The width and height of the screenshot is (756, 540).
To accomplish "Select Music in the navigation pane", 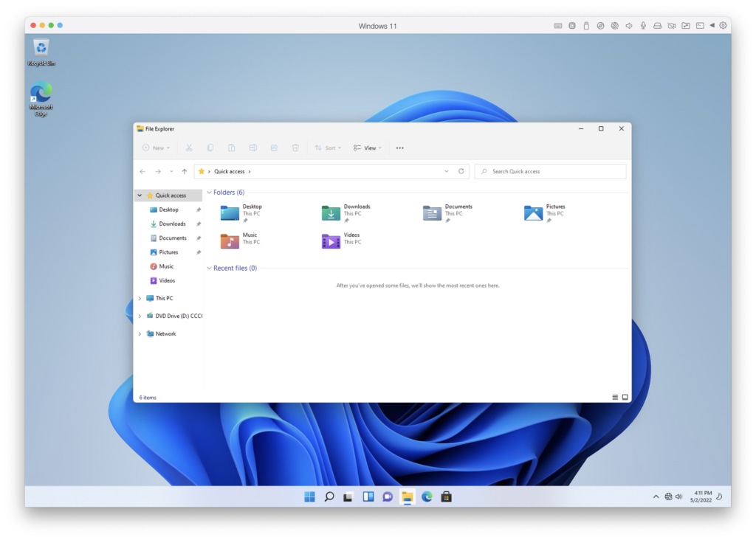I will pos(166,266).
